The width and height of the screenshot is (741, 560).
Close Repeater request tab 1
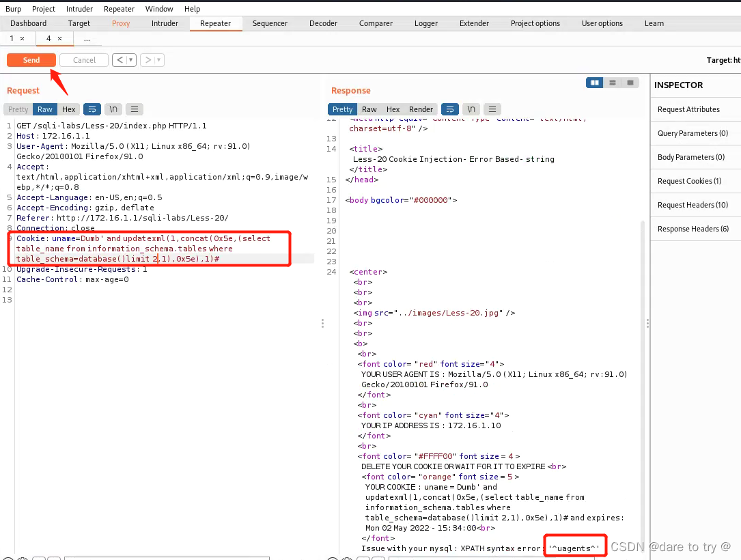[23, 39]
